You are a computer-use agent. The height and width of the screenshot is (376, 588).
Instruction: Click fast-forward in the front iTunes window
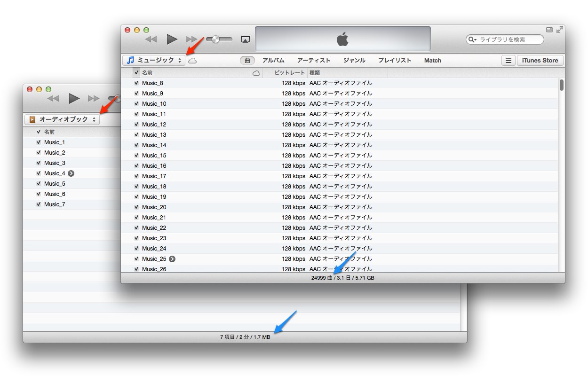click(x=191, y=39)
